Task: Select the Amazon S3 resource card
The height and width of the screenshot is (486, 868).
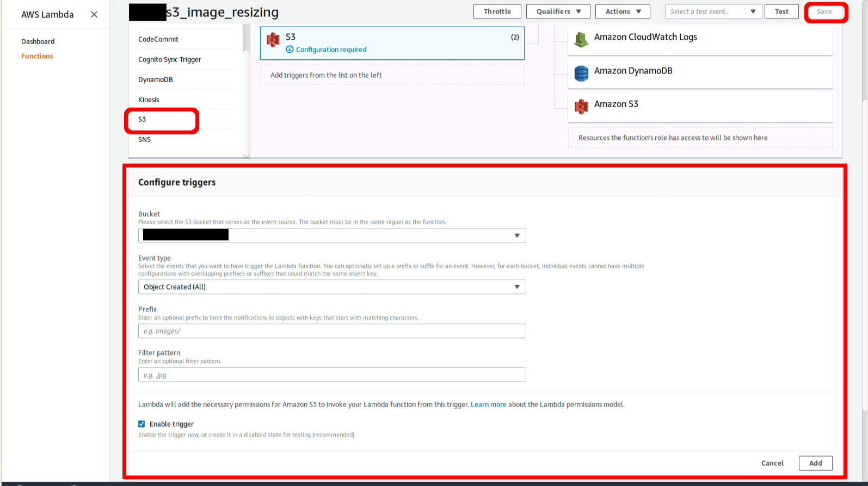Action: (700, 107)
